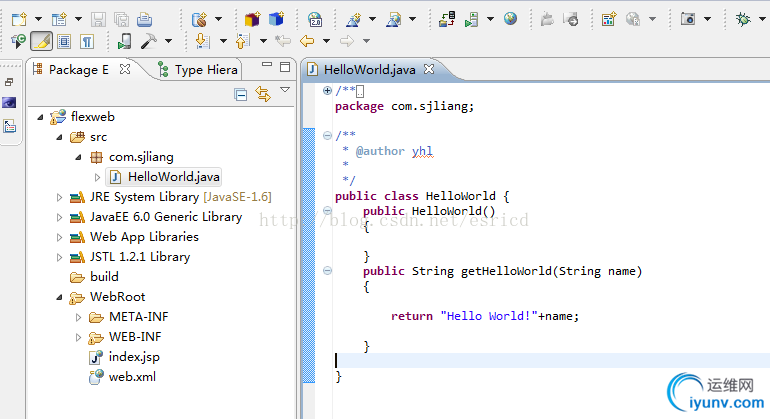This screenshot has height=419, width=770.
Task: Open the Package Explorer view menu triangle
Action: 285,90
